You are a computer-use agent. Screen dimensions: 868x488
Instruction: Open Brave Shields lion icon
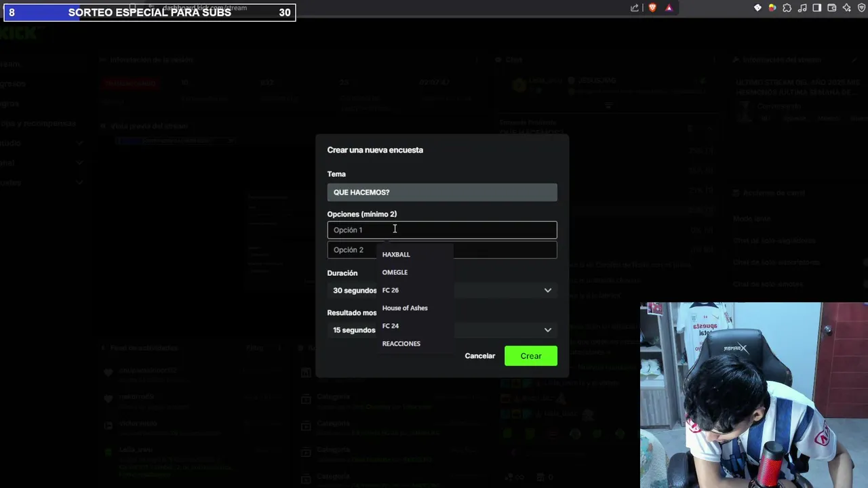(x=652, y=8)
